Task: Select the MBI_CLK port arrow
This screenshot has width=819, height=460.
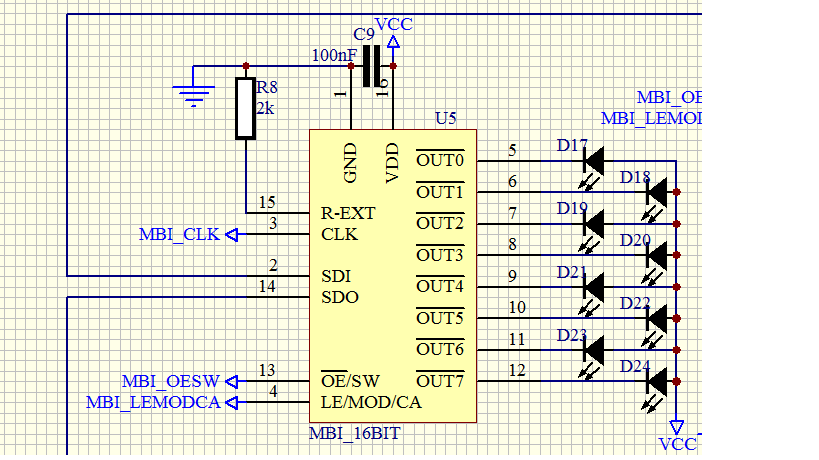Action: pos(231,235)
